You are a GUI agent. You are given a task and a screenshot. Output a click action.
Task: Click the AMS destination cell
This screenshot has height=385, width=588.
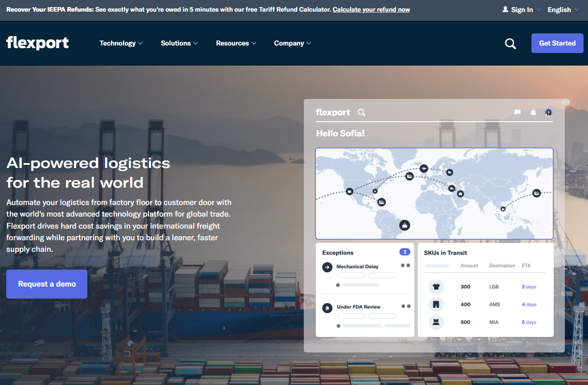(494, 304)
